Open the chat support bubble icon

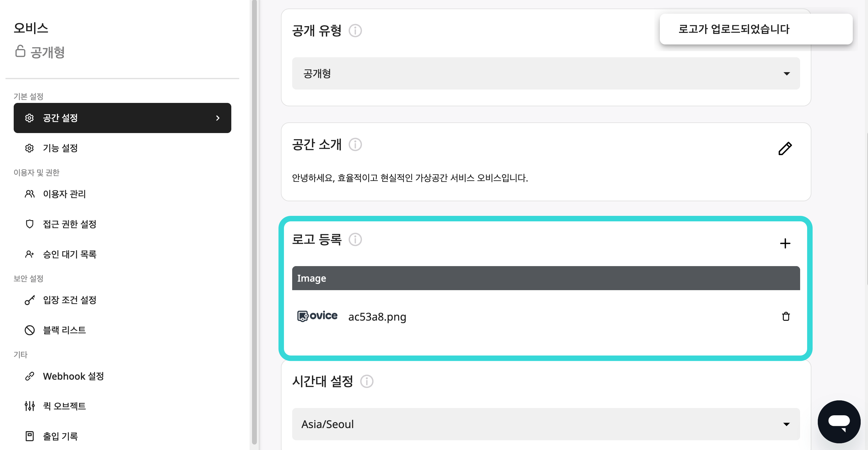(x=839, y=422)
